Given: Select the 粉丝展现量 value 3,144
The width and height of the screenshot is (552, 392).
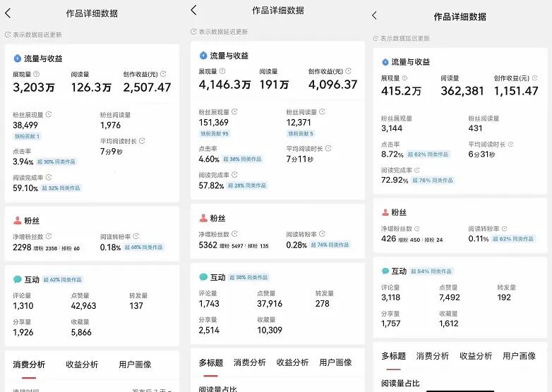Looking at the screenshot, I should click(x=392, y=128).
